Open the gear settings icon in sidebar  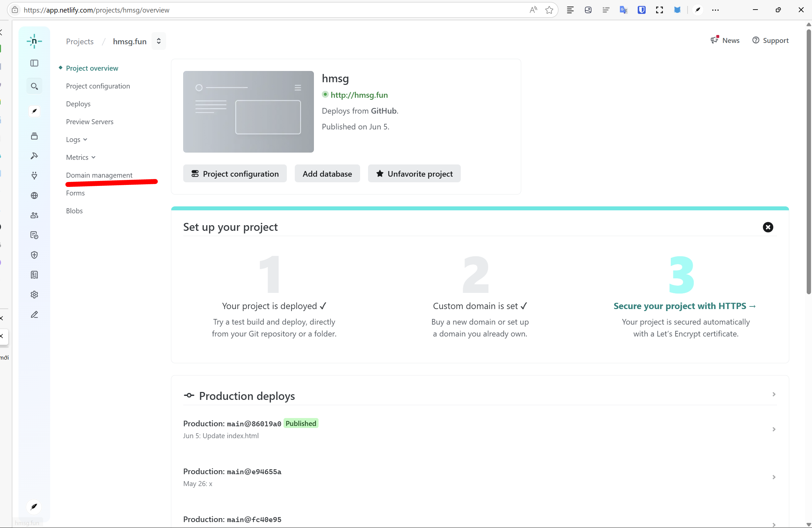pos(34,295)
